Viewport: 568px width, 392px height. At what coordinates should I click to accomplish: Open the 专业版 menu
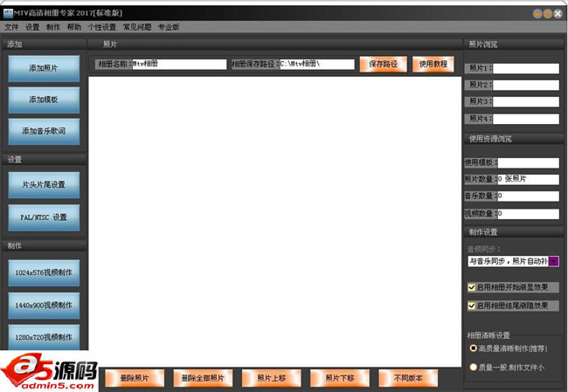(169, 27)
